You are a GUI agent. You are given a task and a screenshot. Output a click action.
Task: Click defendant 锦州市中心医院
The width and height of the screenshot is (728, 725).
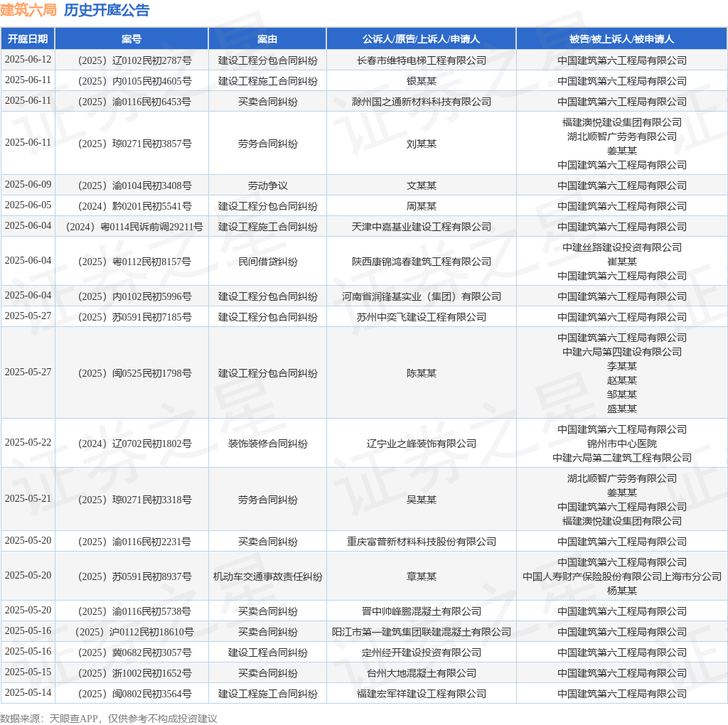(621, 444)
